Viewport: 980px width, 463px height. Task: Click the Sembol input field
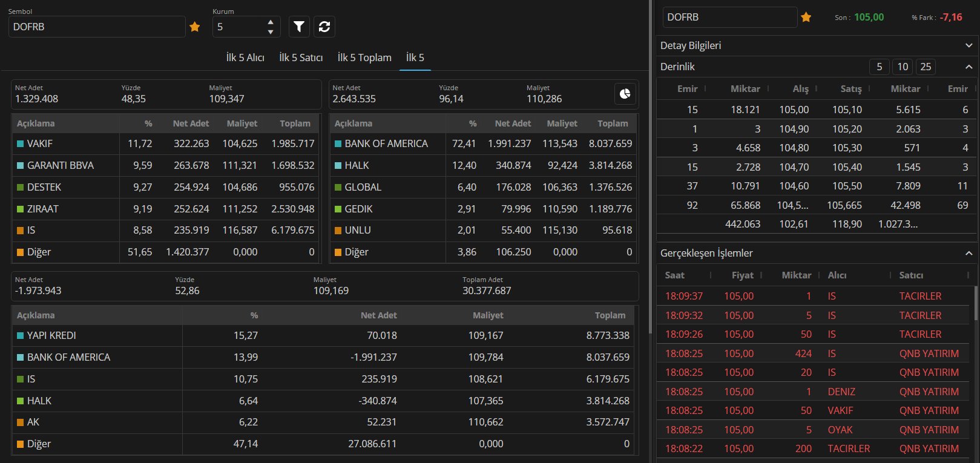tap(97, 27)
